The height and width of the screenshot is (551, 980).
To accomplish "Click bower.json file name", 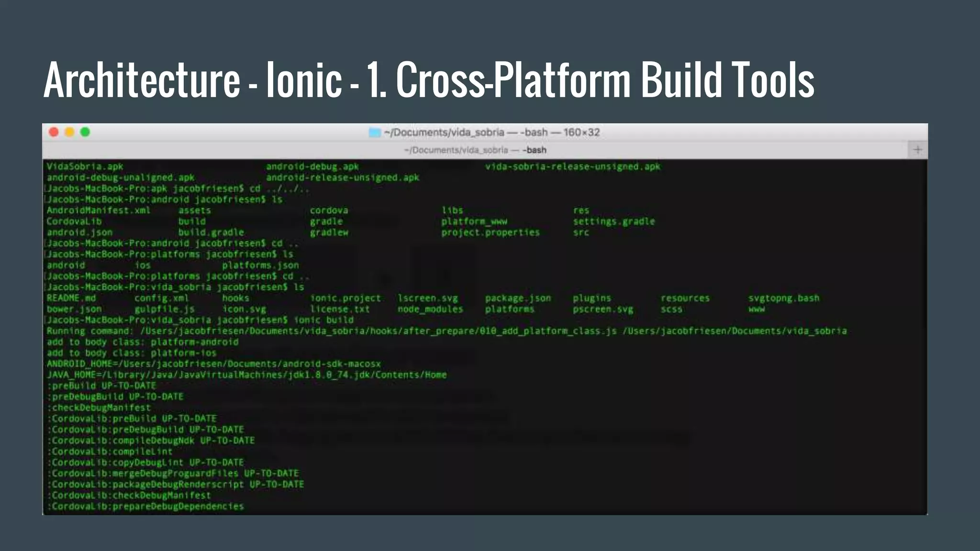I will pyautogui.click(x=74, y=309).
